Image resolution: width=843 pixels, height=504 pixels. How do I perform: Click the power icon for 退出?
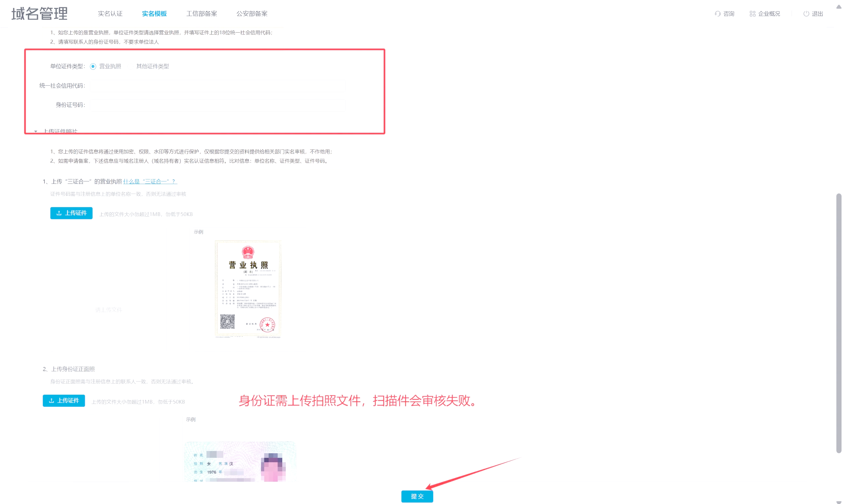tap(806, 14)
